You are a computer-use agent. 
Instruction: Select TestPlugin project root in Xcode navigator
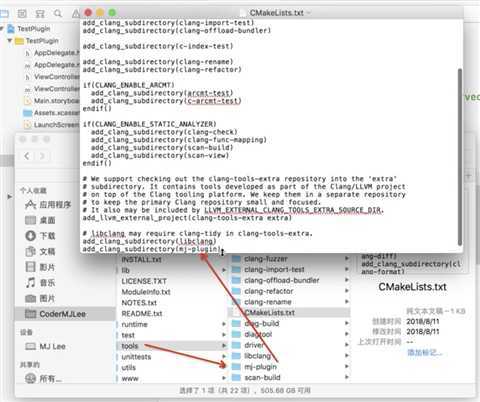tap(33, 29)
